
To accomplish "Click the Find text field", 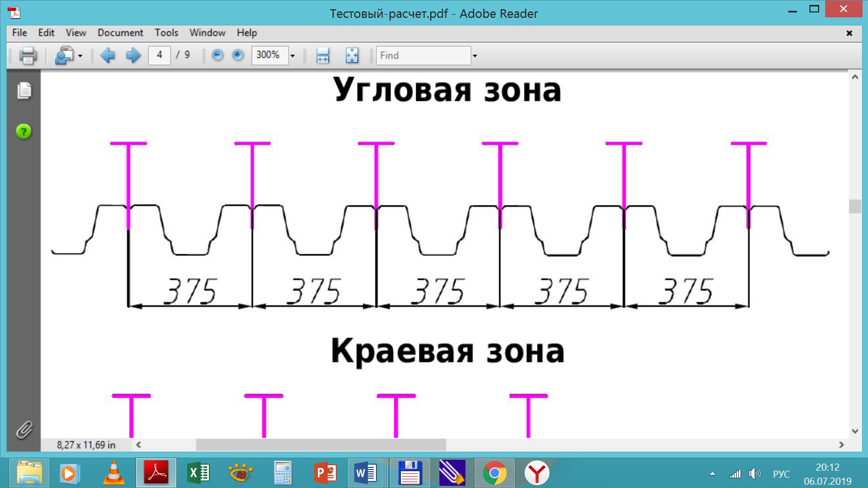I will click(x=423, y=55).
